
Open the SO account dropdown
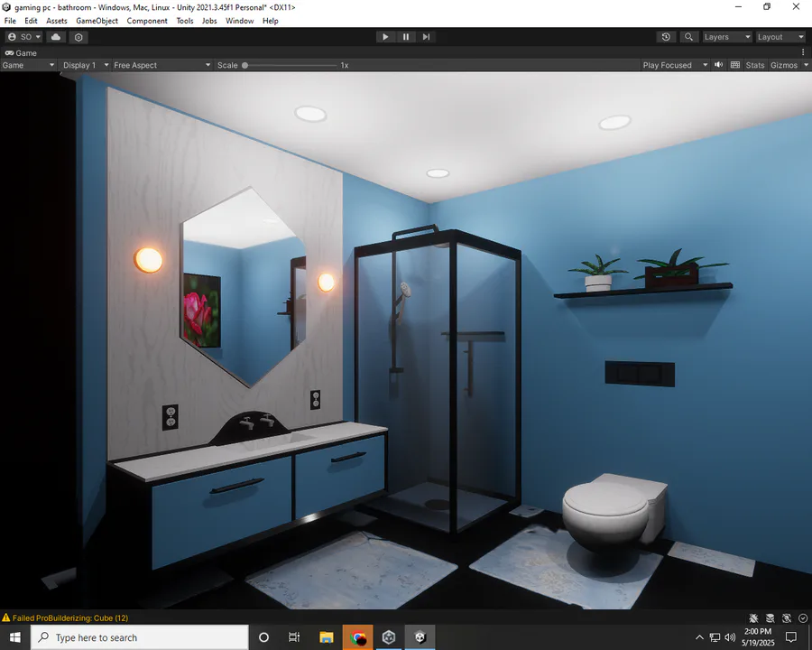coord(23,37)
